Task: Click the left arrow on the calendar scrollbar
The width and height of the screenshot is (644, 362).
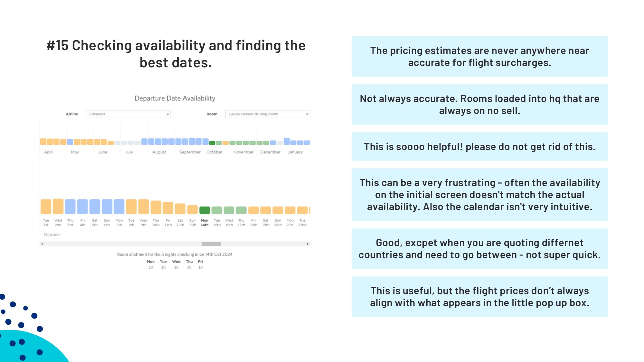Action: coord(42,244)
